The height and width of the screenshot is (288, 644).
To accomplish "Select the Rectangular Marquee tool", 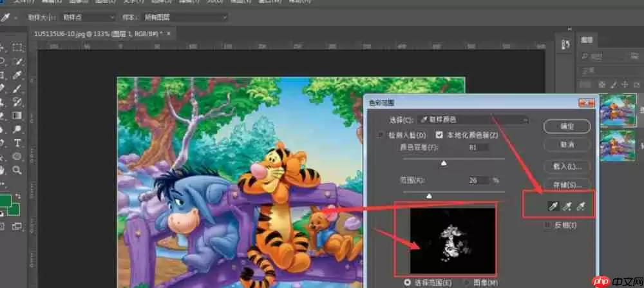I will (17, 48).
